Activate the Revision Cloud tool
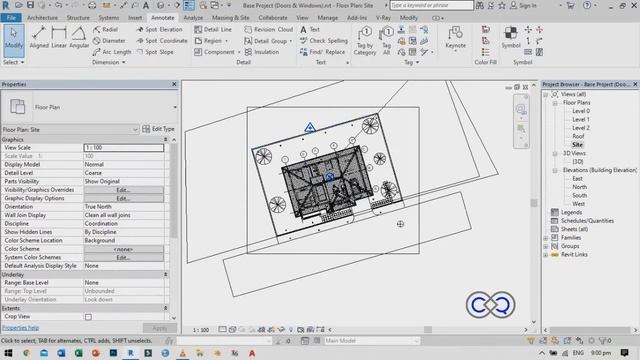The width and height of the screenshot is (640, 360). [269, 29]
